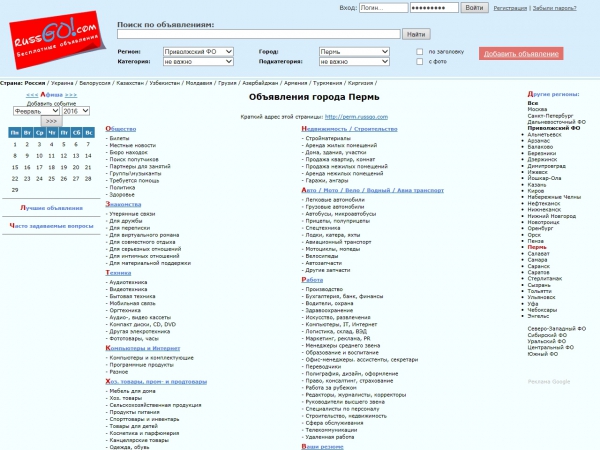Image resolution: width=600 pixels, height=450 pixels.
Task: Open Хоз. товары, пром- и продтовары heading
Action: (156, 382)
